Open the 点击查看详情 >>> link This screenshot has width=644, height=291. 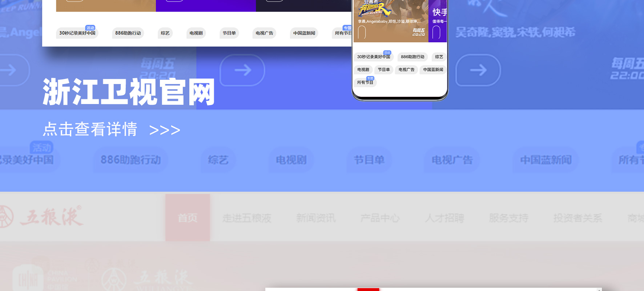tap(112, 129)
